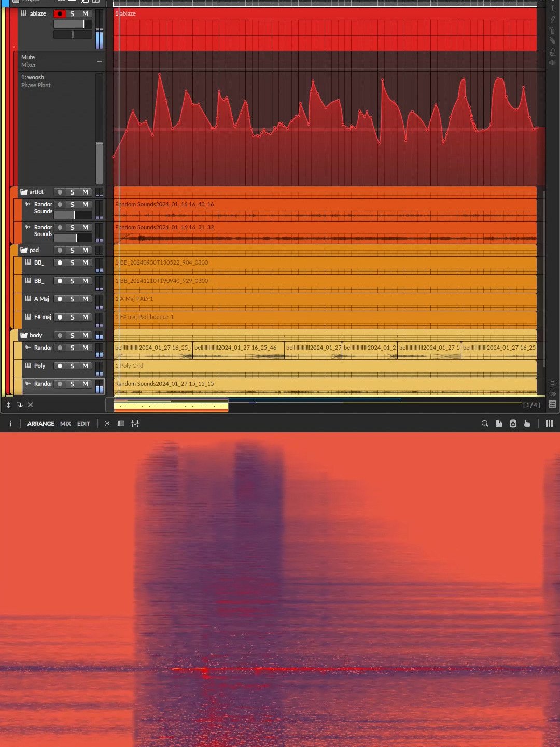560x747 pixels.
Task: Open the device browser icon in bottom bar
Action: 513,424
